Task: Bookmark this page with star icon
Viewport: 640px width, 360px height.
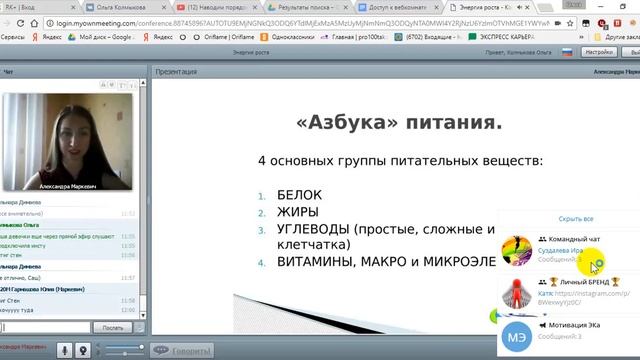Action: (570, 24)
